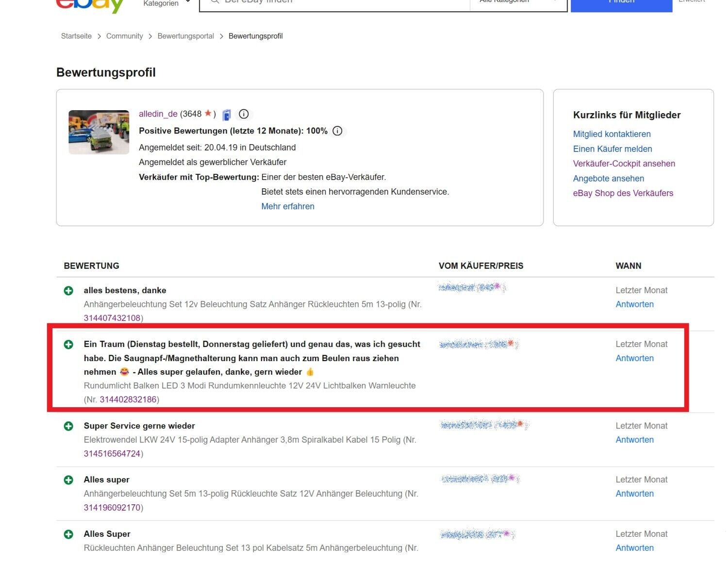Screen dimensions: 728x564
Task: Open item number 314402832186
Action: [128, 399]
